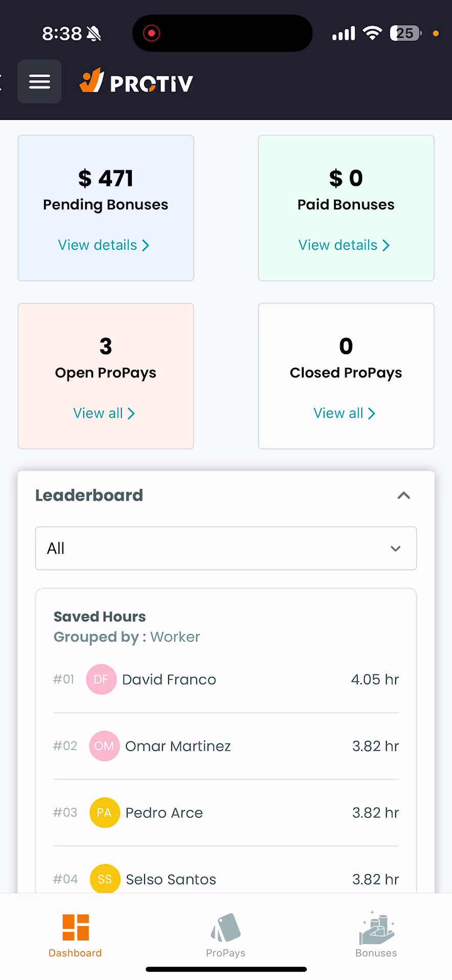View all Open ProPays

pos(104,413)
